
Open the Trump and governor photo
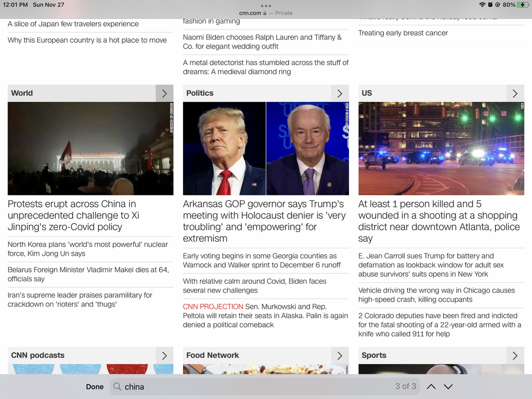click(x=266, y=148)
